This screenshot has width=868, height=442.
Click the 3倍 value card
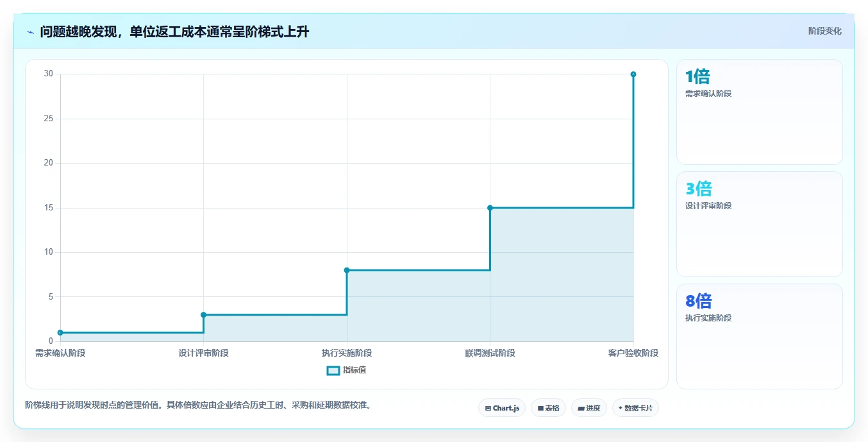coord(759,224)
